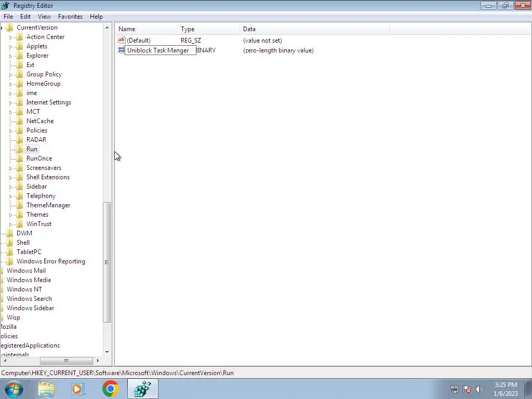The height and width of the screenshot is (399, 532).
Task: Expand the Policies key arrow
Action: [10, 130]
